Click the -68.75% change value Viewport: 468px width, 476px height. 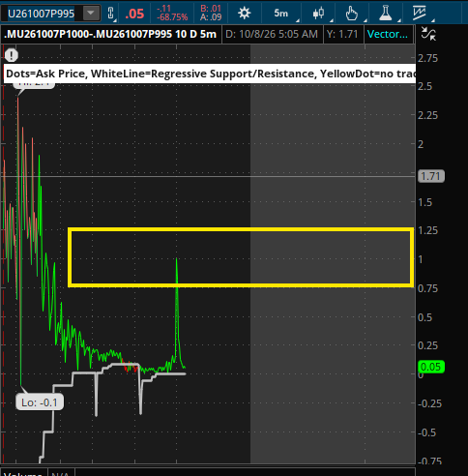coord(172,17)
